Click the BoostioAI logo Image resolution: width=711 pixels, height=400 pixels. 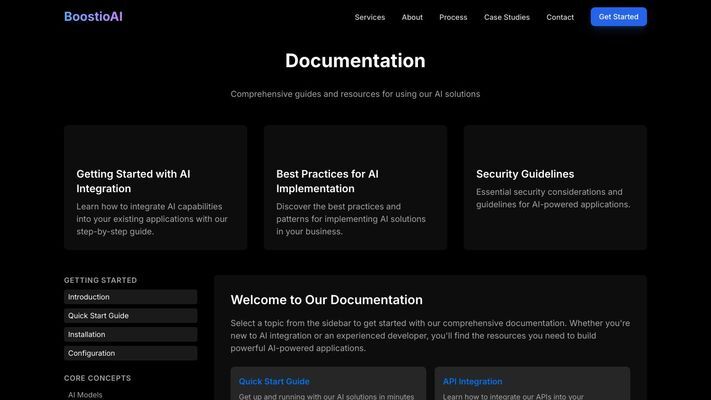pyautogui.click(x=93, y=17)
